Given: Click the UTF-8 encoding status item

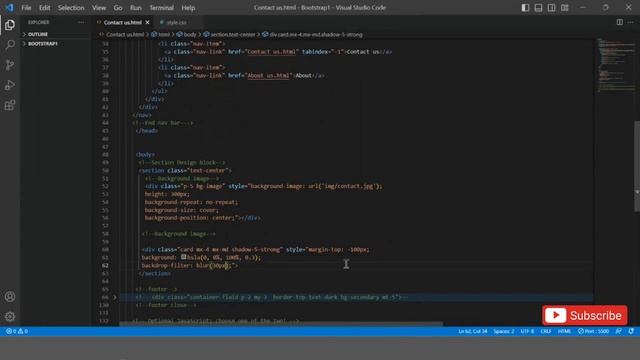Looking at the screenshot, I should pyautogui.click(x=527, y=331).
